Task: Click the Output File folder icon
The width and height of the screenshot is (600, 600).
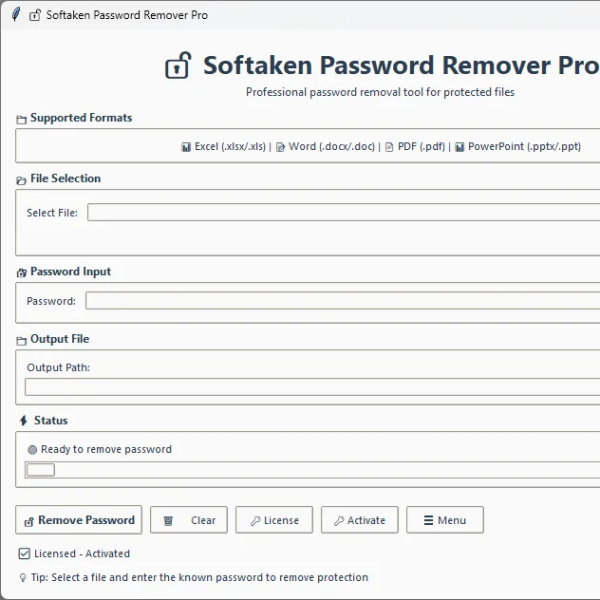Action: click(x=21, y=340)
